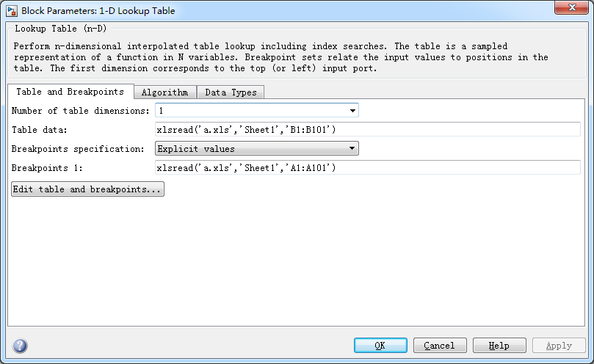This screenshot has height=364, width=594.
Task: Click the 'Breakpoints specification:' label
Action: tap(78, 149)
